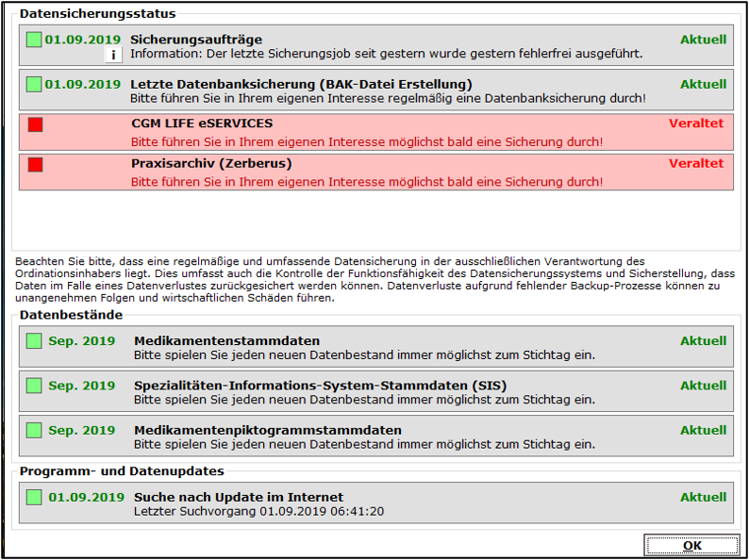Click green status square for Sicherungsaufträge

coord(34,40)
